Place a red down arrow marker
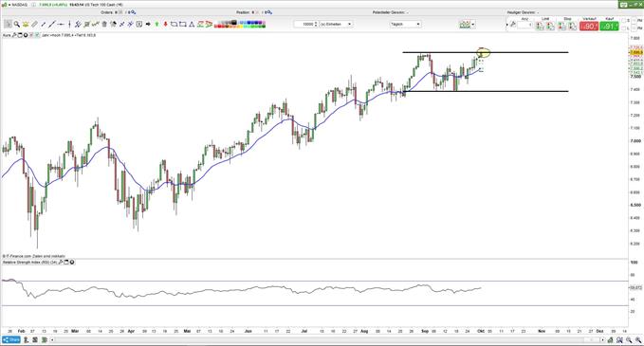The width and height of the screenshot is (644, 346). 166,25
